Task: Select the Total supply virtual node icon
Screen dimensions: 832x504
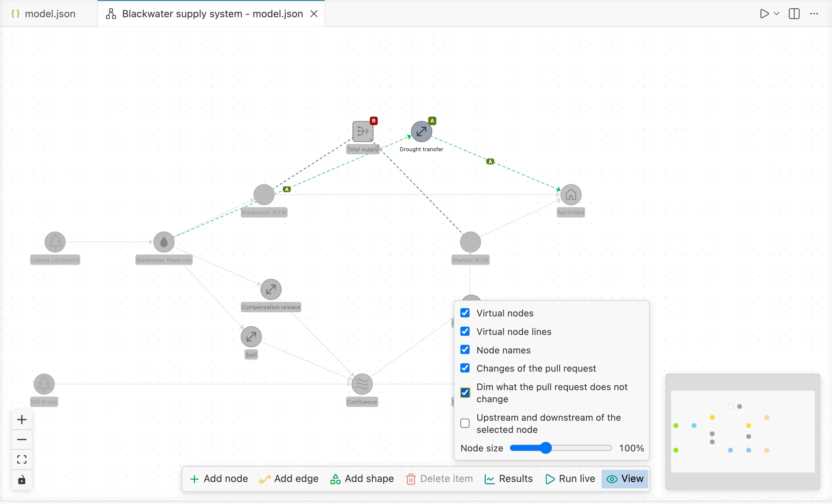Action: 363,131
